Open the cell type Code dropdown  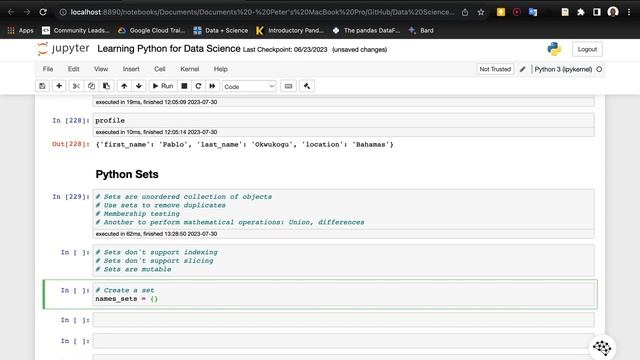249,87
